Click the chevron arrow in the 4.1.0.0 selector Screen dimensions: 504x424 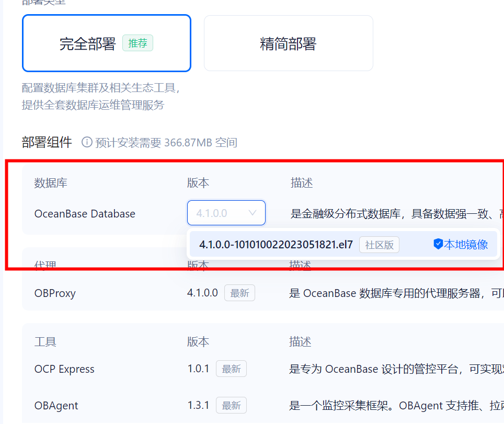click(x=253, y=213)
